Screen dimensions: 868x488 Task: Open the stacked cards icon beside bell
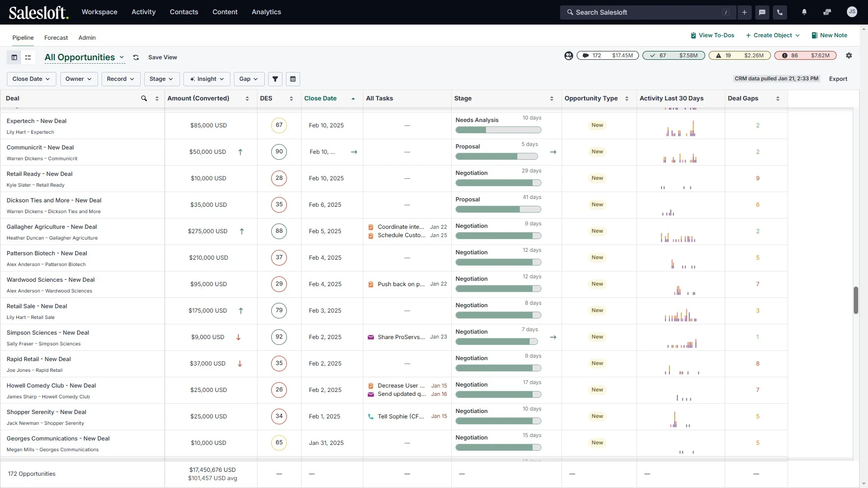point(827,12)
